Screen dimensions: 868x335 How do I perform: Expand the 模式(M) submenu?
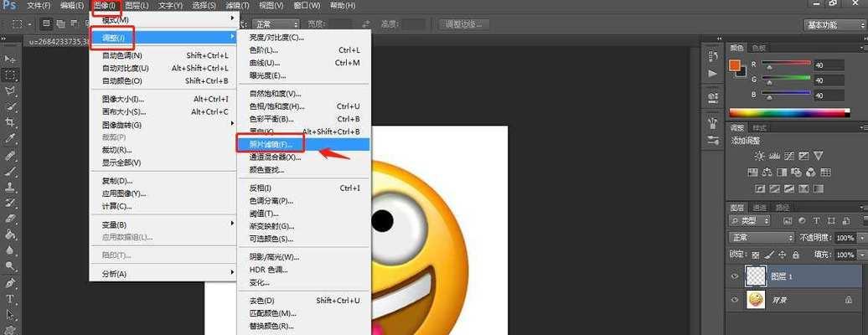[x=163, y=19]
